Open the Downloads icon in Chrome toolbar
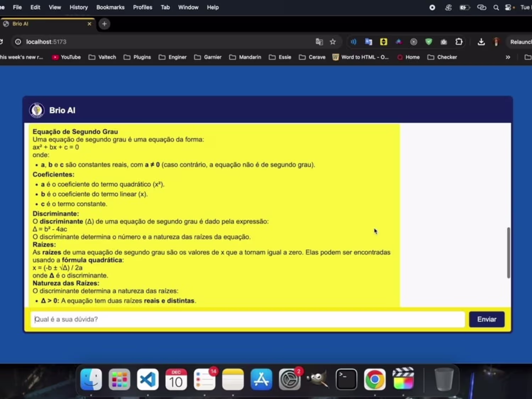The height and width of the screenshot is (399, 532). coord(481,42)
